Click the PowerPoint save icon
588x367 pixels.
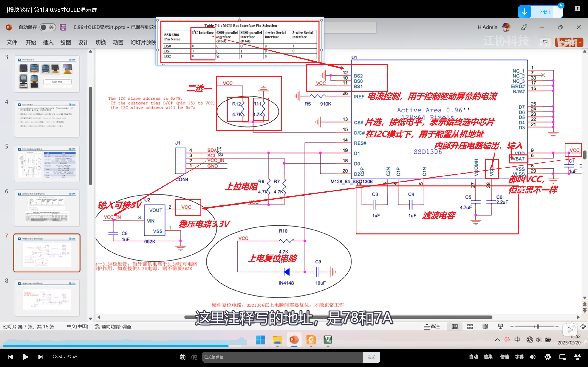(63, 27)
